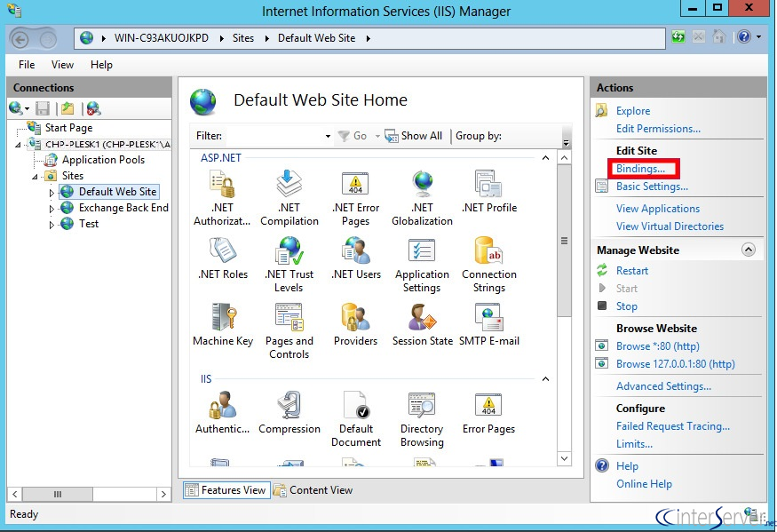Expand the Default Web Site tree node
This screenshot has width=777, height=532.
(52, 193)
